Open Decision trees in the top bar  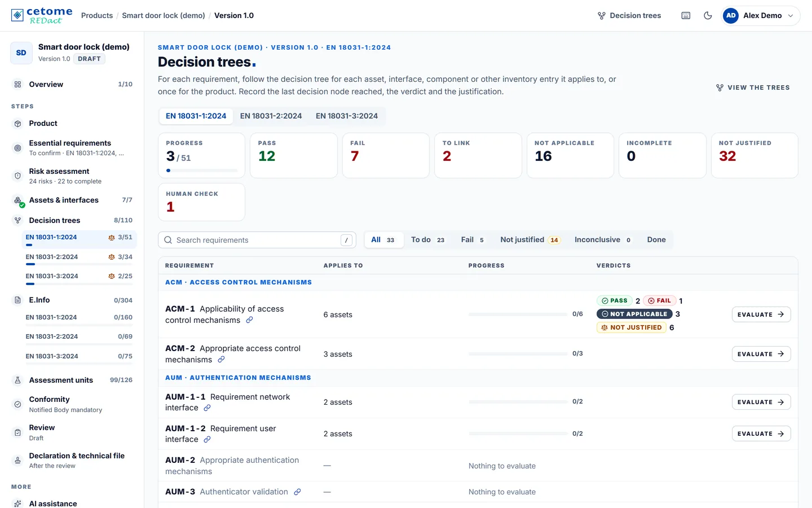[629, 16]
